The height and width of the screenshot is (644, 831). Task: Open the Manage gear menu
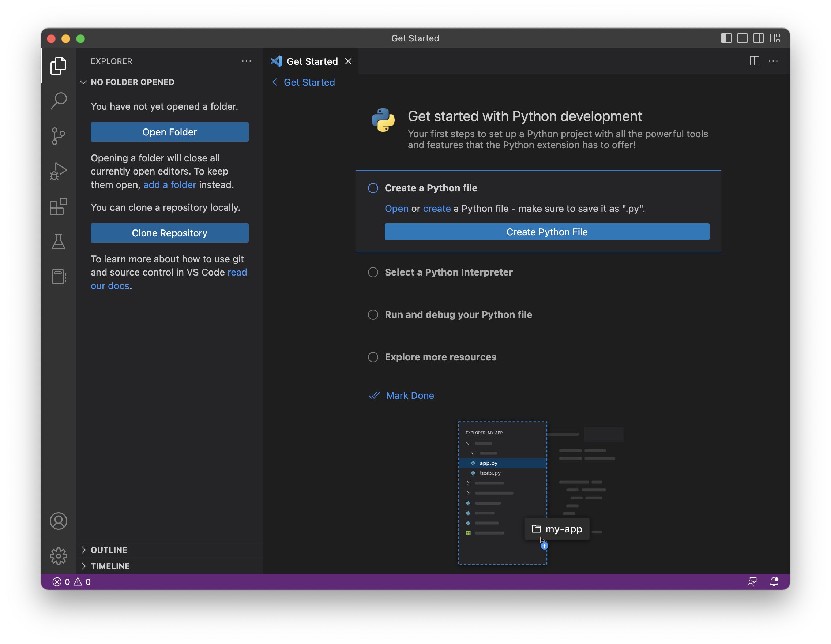click(x=58, y=556)
